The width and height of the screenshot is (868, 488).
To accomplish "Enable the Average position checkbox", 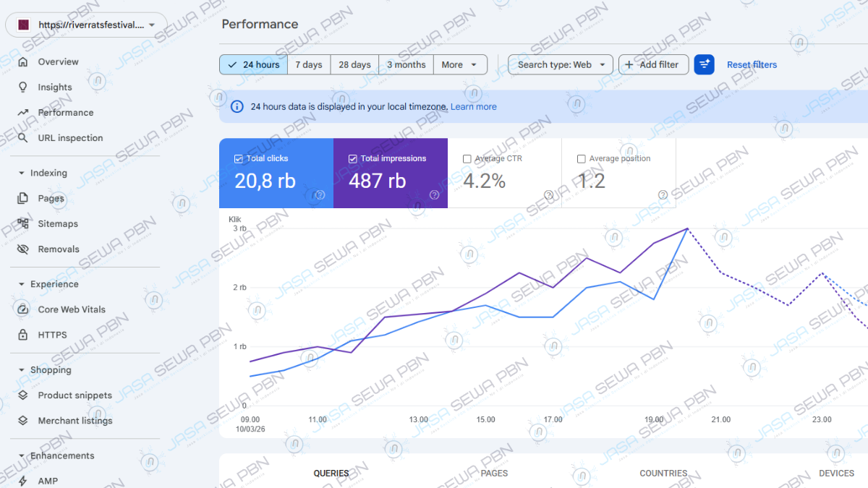I will [582, 159].
